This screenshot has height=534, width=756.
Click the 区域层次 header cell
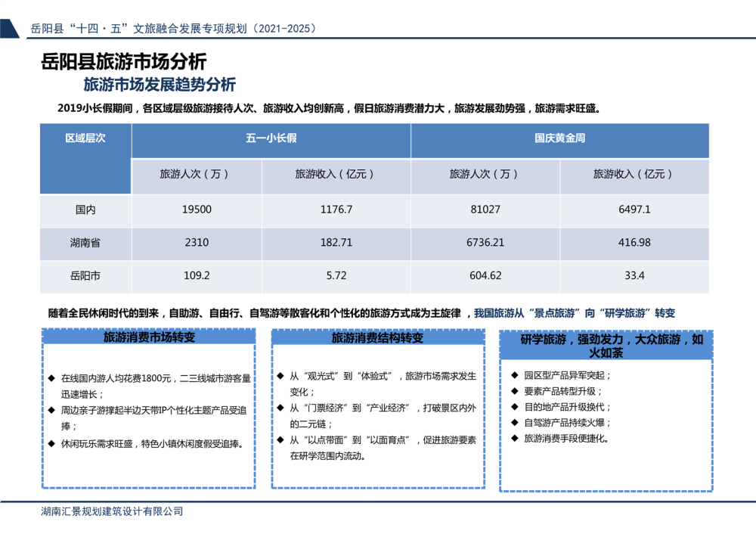[85, 139]
